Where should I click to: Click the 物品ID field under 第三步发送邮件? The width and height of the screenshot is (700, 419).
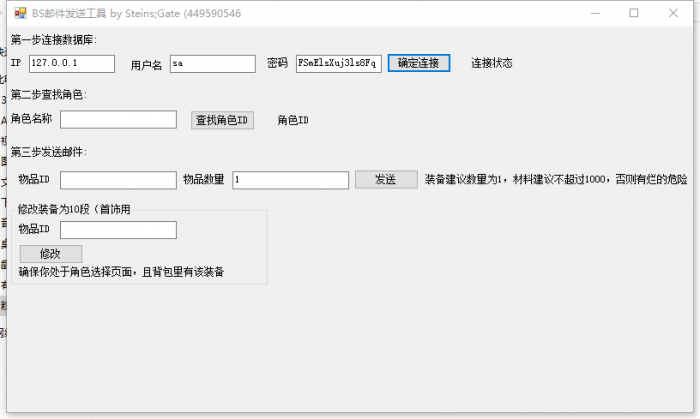[x=118, y=180]
